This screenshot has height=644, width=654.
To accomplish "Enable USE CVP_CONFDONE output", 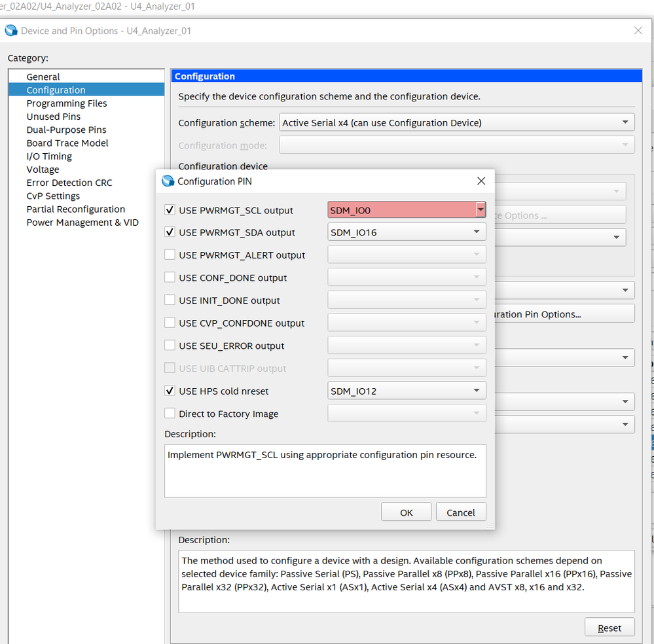I will point(170,323).
